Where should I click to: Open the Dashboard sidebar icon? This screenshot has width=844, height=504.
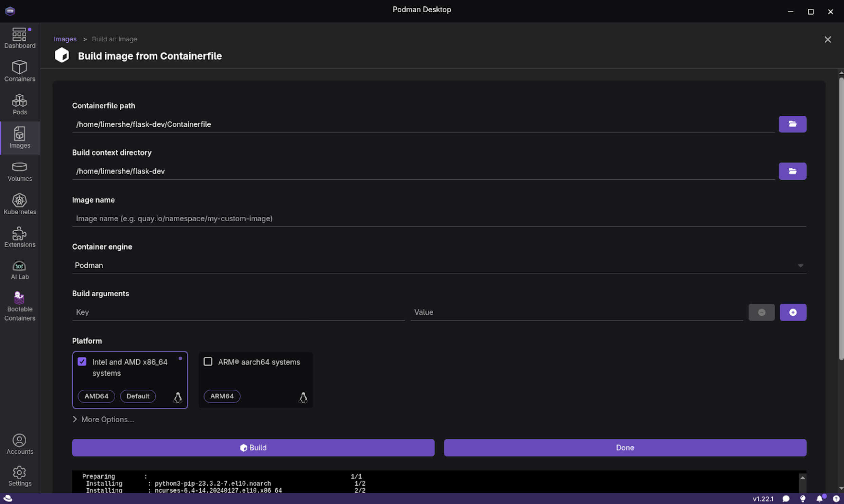(x=20, y=38)
